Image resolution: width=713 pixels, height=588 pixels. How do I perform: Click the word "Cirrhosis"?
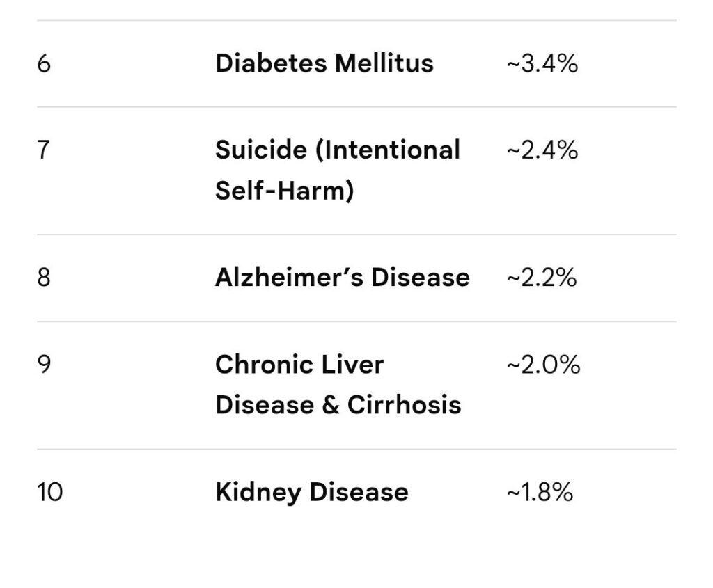(404, 405)
